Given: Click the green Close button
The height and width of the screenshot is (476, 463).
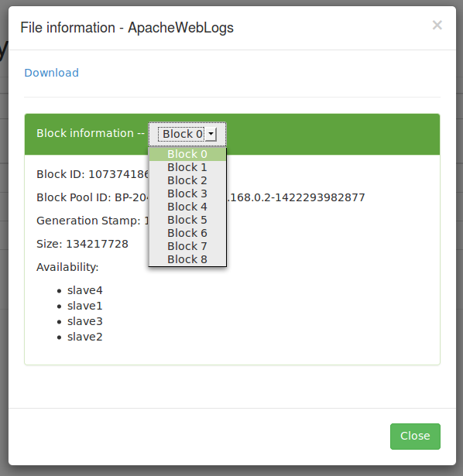Looking at the screenshot, I should point(415,437).
